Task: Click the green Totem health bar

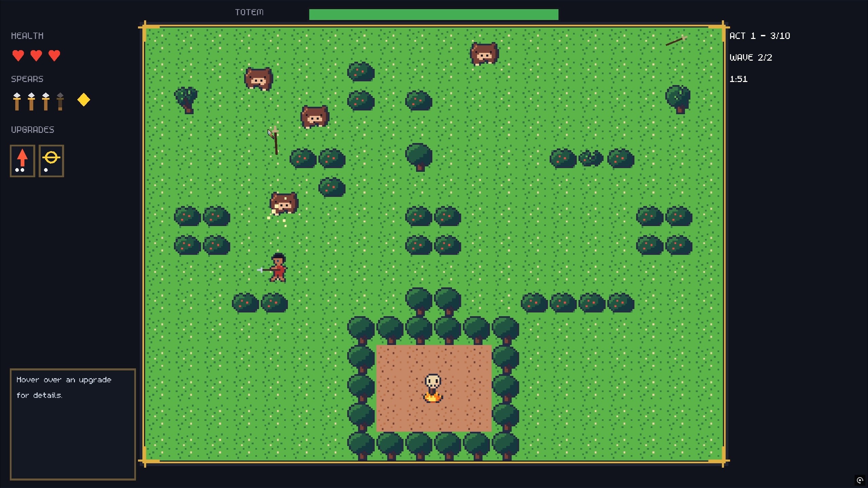Action: point(434,15)
